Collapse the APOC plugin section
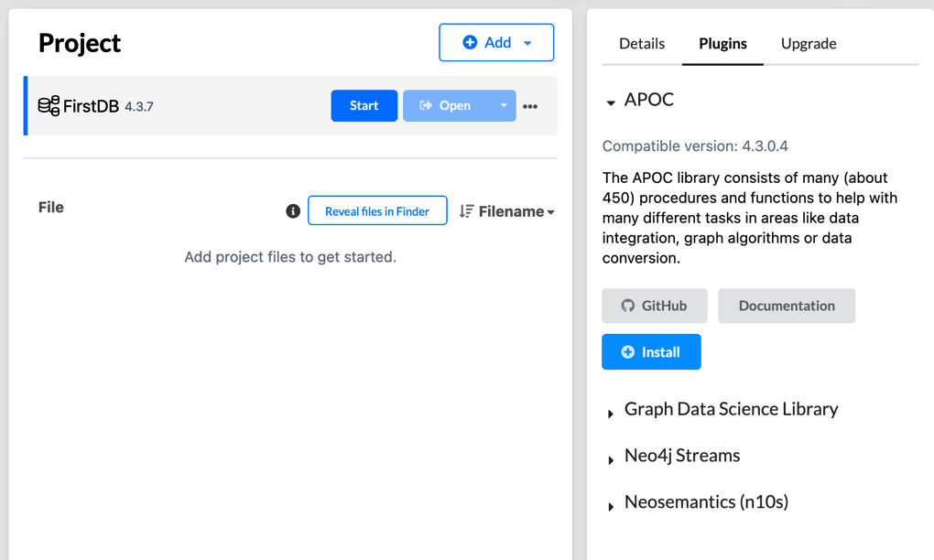934x560 pixels. coord(610,102)
